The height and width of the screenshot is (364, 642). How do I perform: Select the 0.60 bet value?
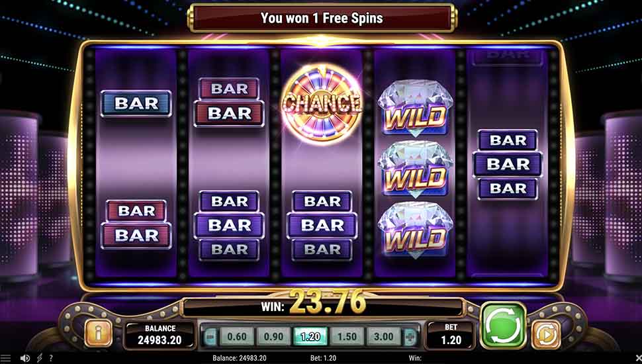pyautogui.click(x=237, y=337)
